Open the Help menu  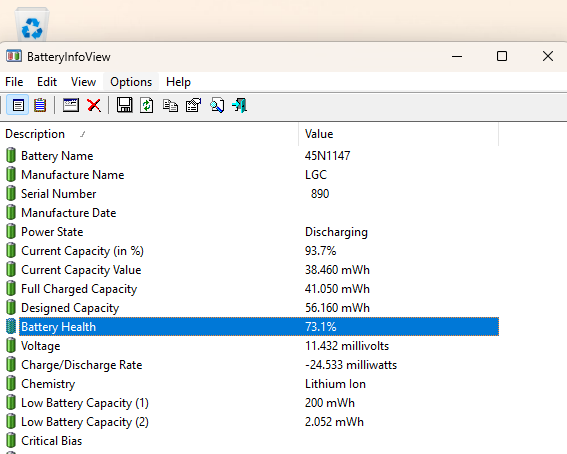[x=178, y=82]
